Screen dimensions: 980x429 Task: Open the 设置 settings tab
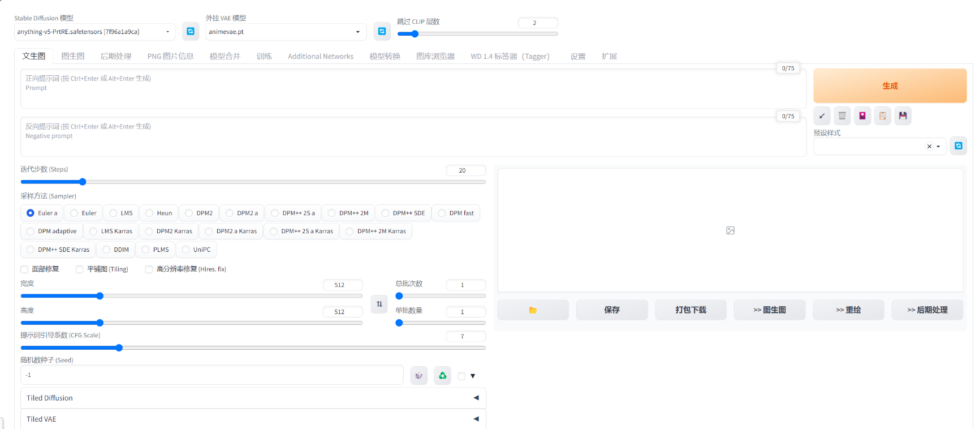coord(578,56)
